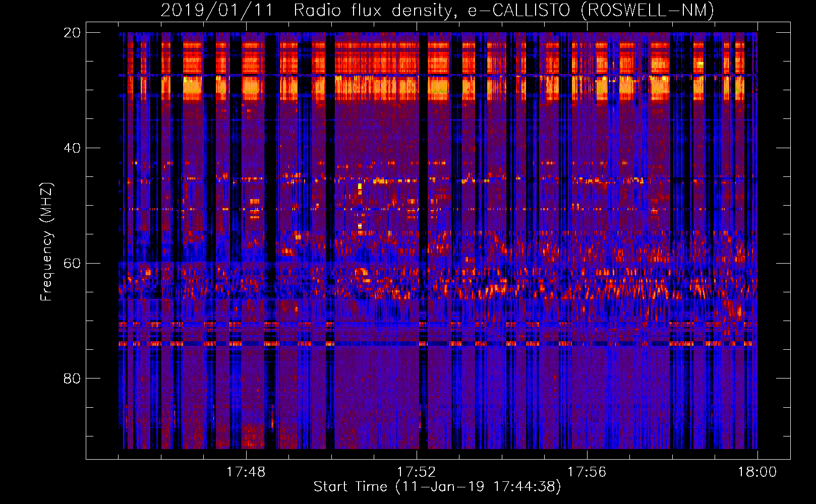
Task: Click the 17:52 time tick label
Action: [416, 472]
